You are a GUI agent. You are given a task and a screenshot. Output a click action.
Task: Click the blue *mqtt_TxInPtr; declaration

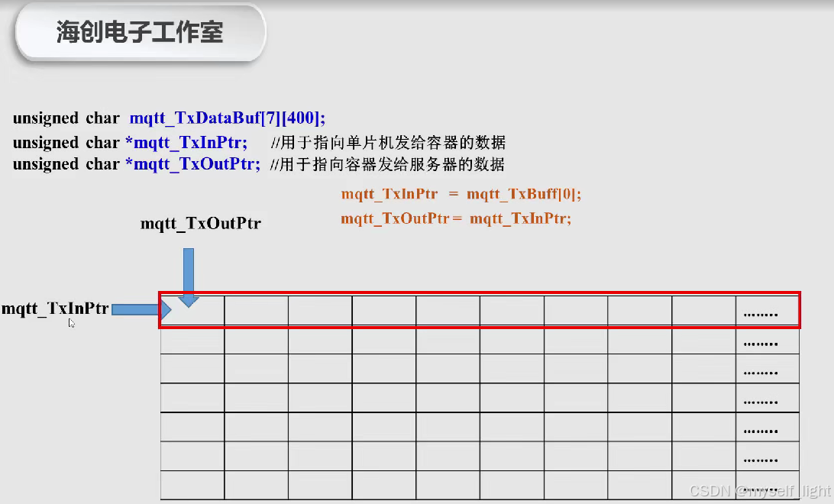coord(186,143)
